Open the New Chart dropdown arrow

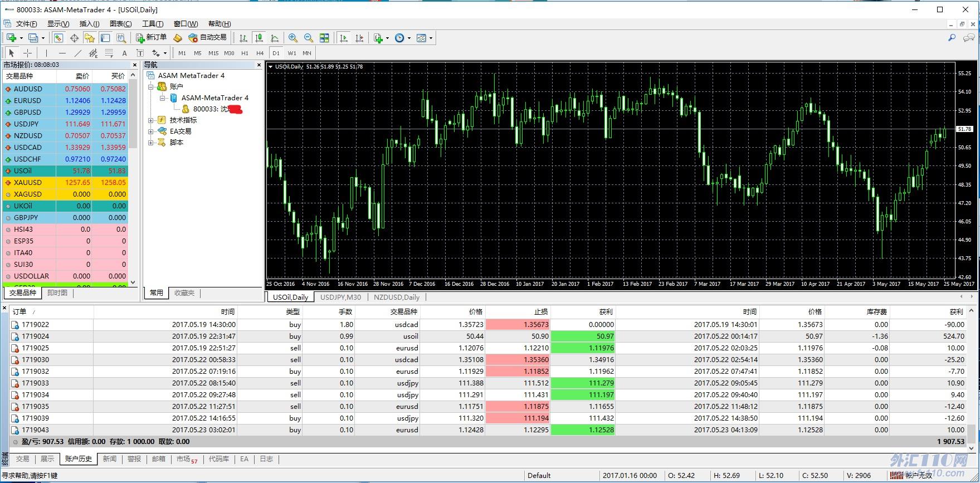(x=21, y=38)
